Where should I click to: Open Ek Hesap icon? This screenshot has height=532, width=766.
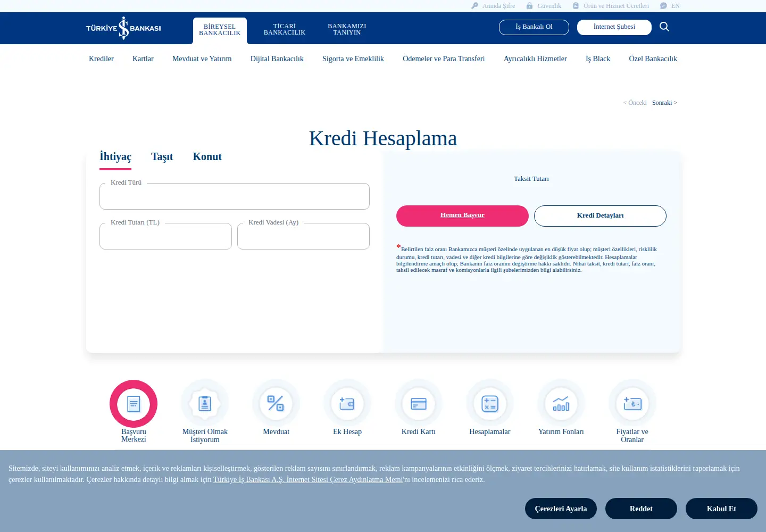pos(347,404)
